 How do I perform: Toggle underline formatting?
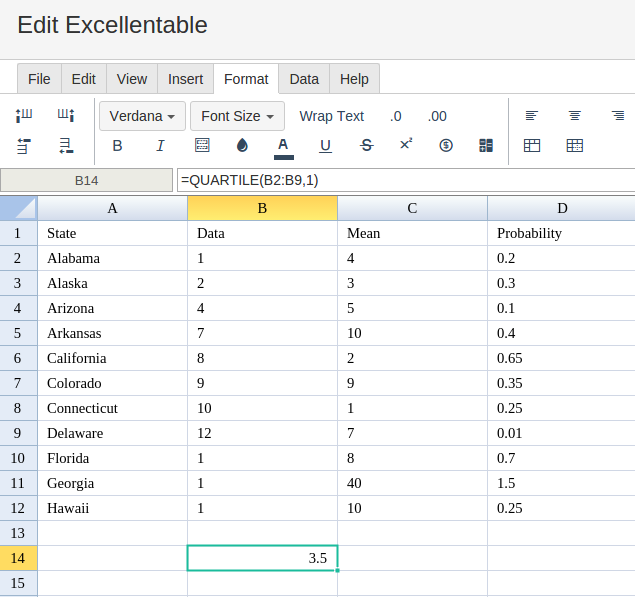tap(326, 146)
